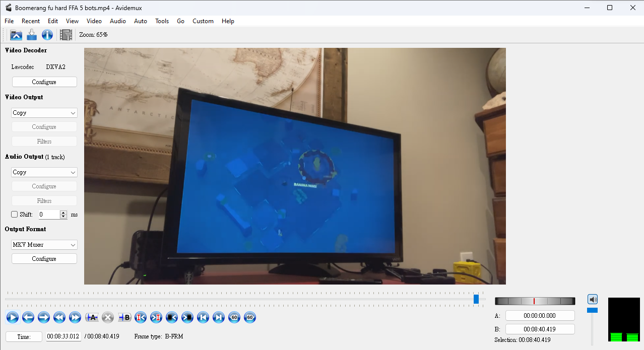Open the Edit menu
Viewport: 644px width, 350px height.
click(53, 21)
